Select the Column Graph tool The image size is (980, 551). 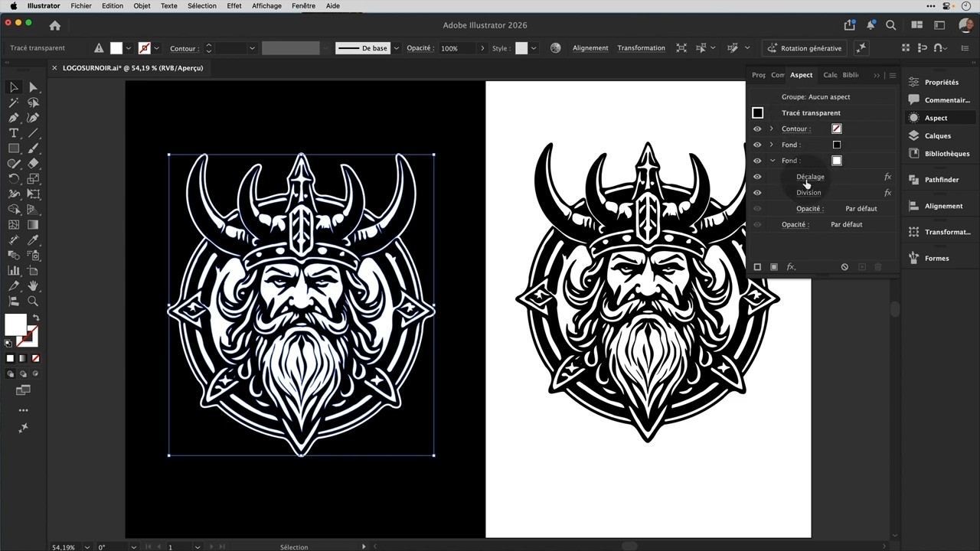(14, 271)
